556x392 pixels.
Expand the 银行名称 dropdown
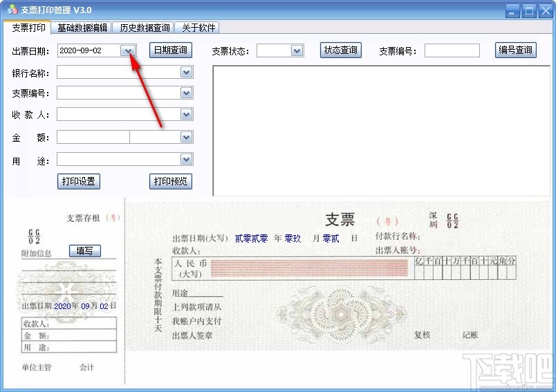point(186,73)
